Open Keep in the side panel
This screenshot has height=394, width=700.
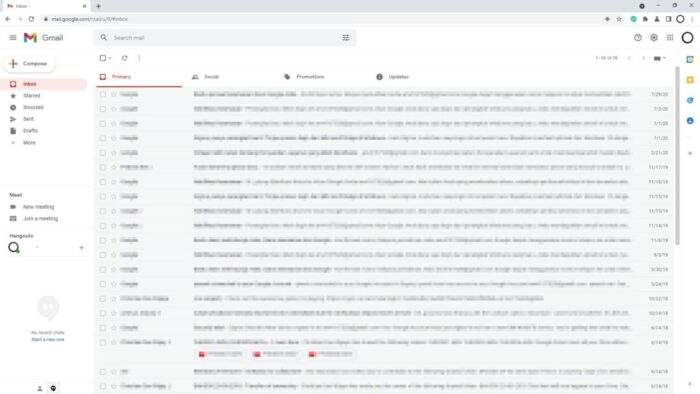(x=690, y=80)
